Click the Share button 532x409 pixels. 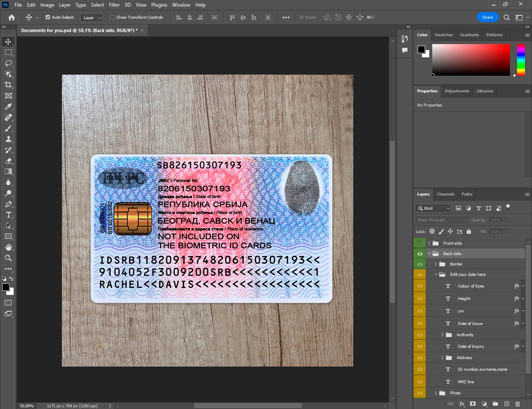coord(487,17)
